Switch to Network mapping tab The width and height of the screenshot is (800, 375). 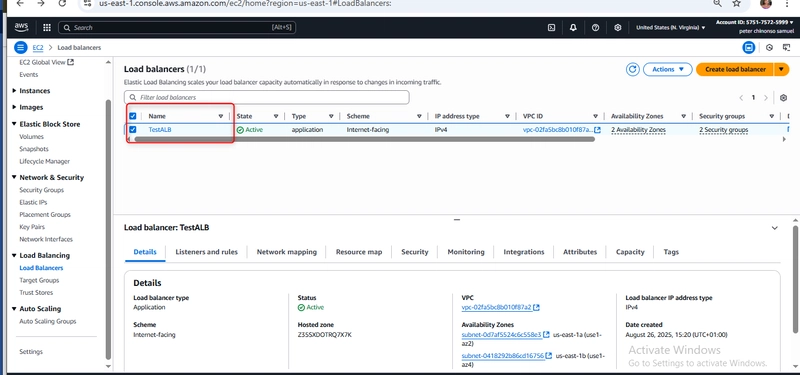click(286, 252)
